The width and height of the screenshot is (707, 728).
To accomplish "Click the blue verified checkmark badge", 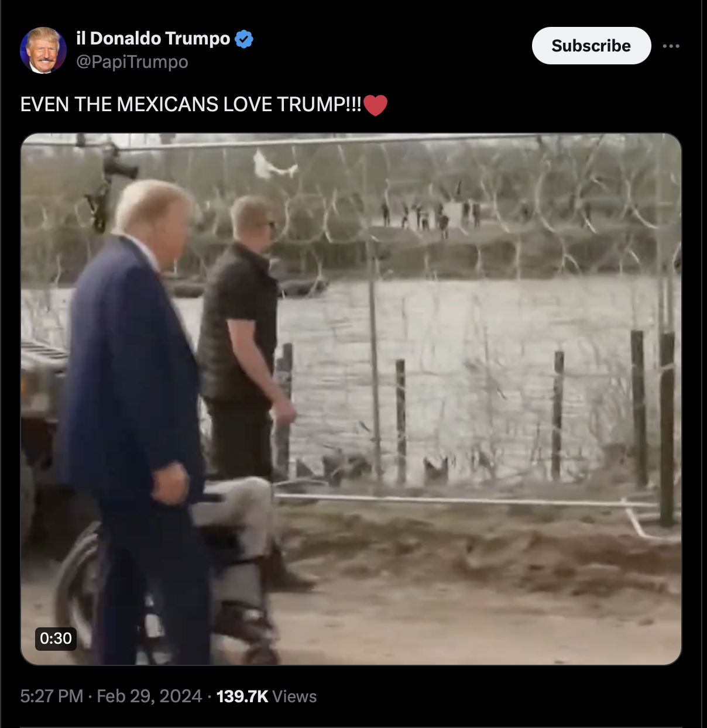I will pos(244,39).
